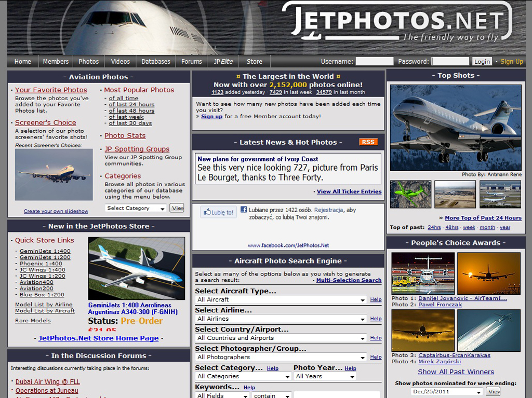Open the All Photographers dropdown
Viewport: 532px width, 398px height.
(281, 358)
